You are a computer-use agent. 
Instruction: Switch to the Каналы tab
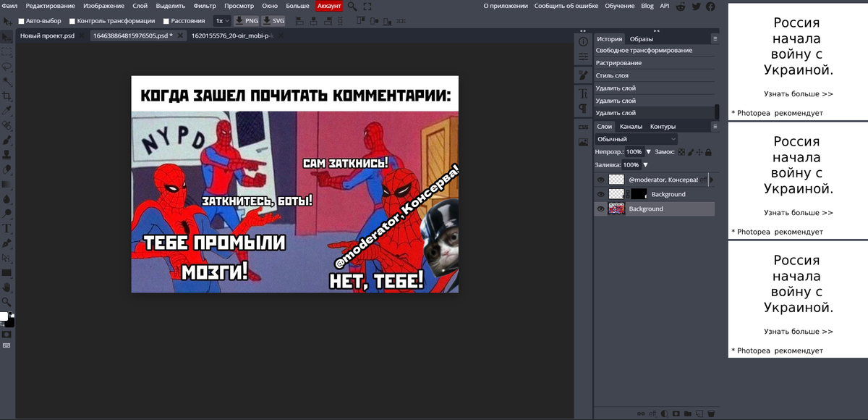631,127
